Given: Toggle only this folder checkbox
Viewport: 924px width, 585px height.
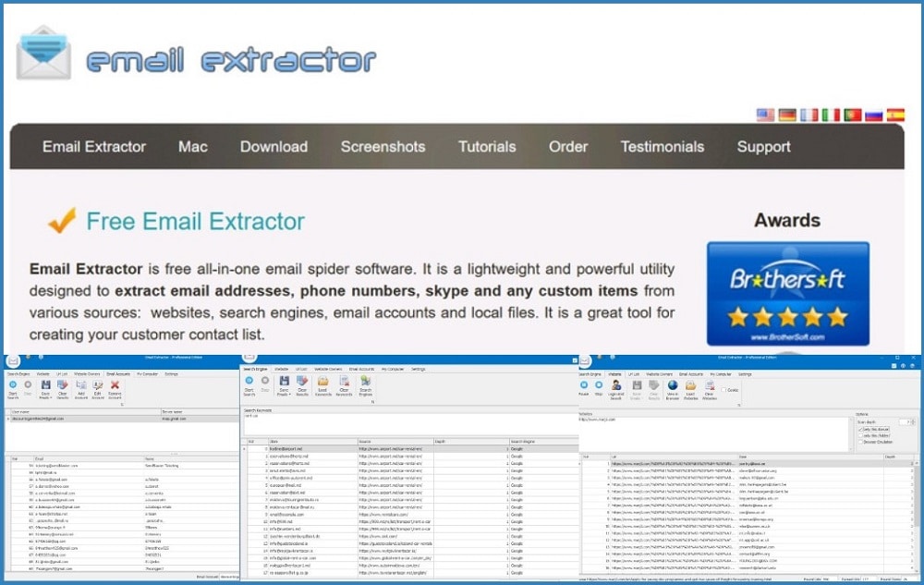Looking at the screenshot, I should click(860, 435).
